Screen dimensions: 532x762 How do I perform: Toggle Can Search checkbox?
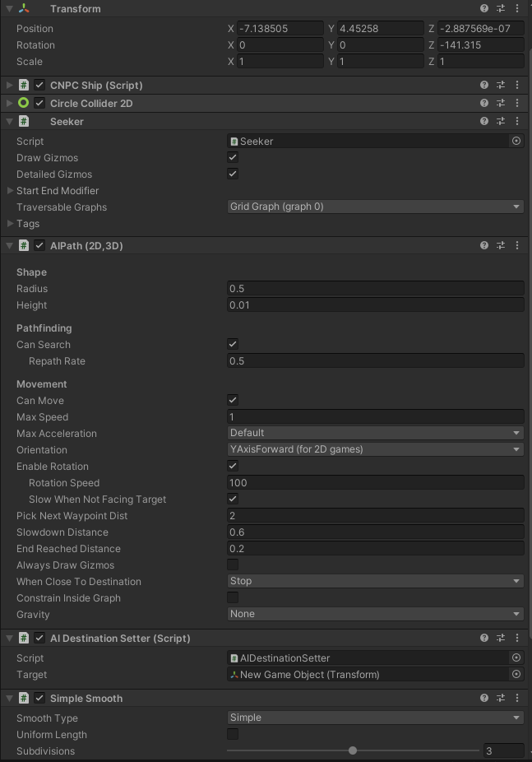point(233,344)
